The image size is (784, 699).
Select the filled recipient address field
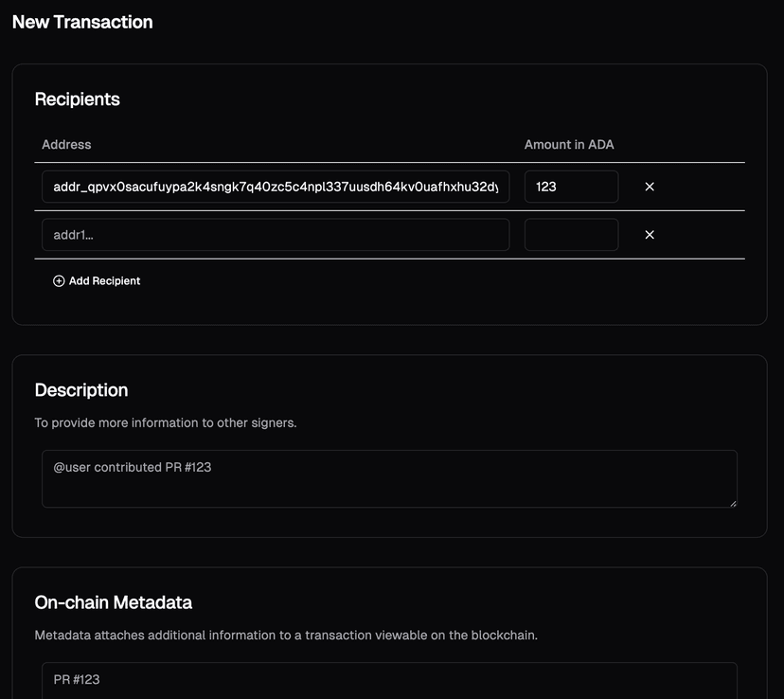point(275,187)
